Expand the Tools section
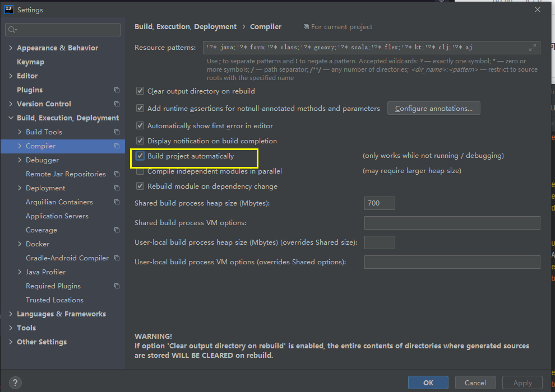The height and width of the screenshot is (392, 555). 11,328
